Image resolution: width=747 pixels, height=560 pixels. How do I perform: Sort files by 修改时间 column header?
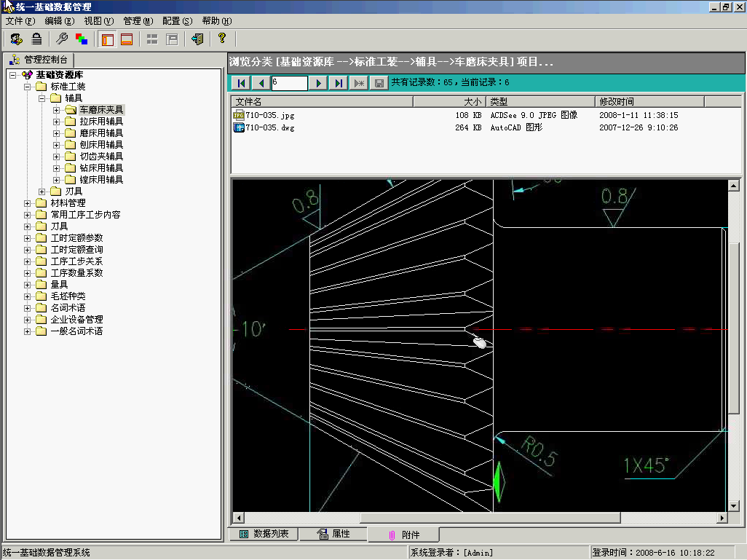(616, 102)
